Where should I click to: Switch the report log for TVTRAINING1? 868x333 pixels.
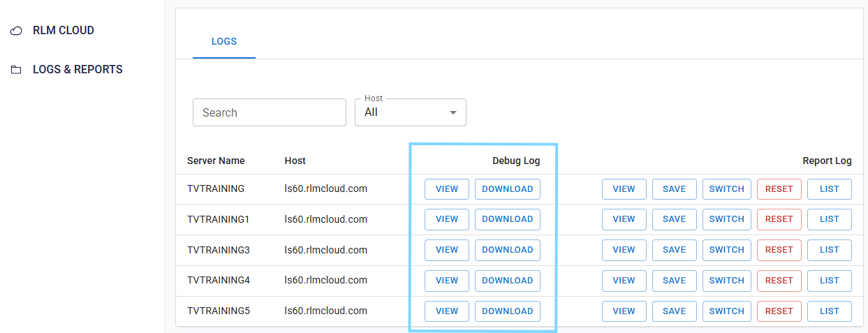click(727, 219)
